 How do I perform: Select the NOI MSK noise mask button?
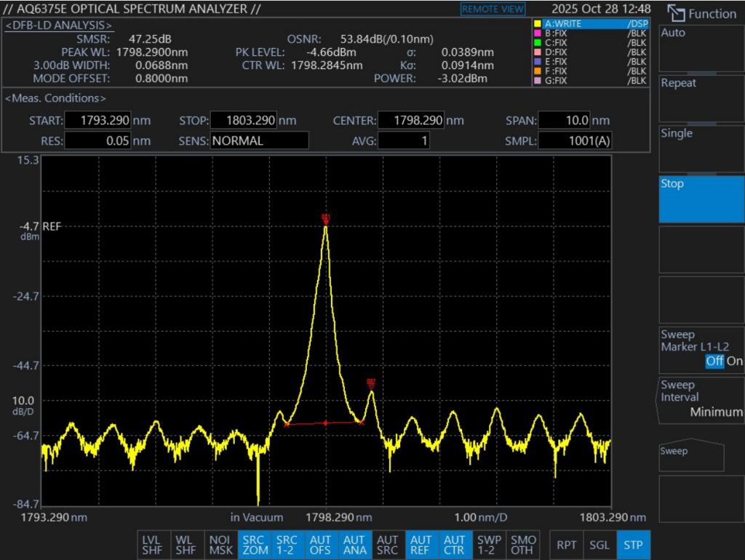(x=219, y=545)
